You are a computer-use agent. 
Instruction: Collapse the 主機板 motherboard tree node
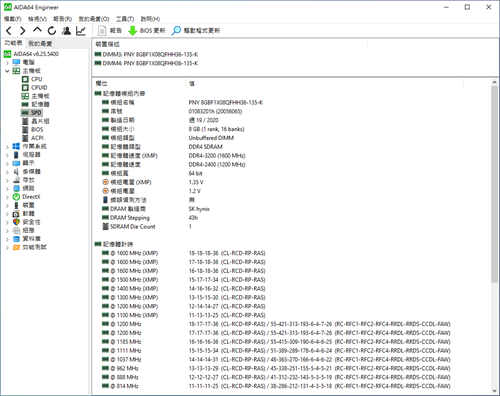(8, 71)
